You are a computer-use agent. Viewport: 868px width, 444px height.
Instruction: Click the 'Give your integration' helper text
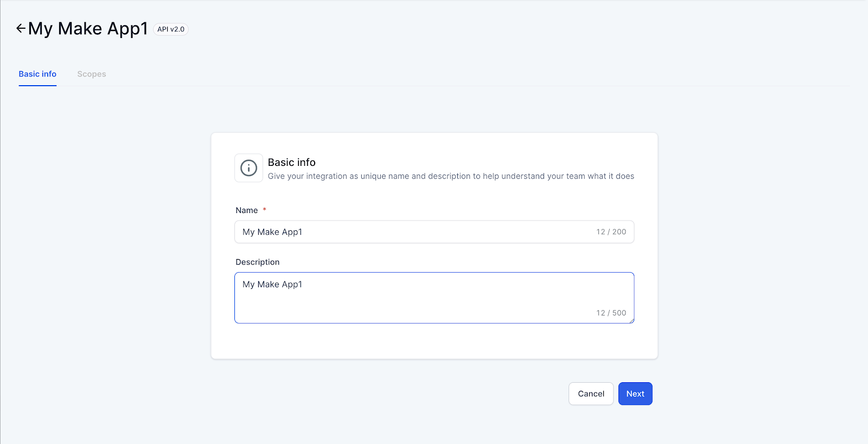(x=451, y=176)
